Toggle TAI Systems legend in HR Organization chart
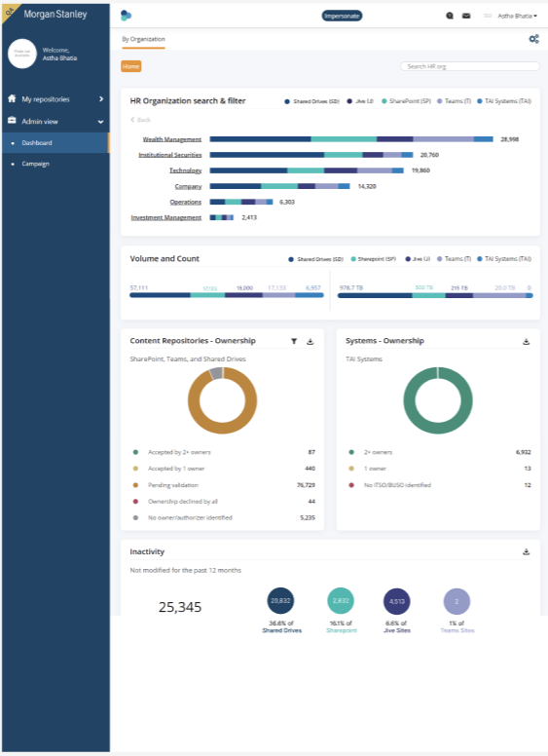Viewport: 548px width, 756px height. (x=504, y=101)
